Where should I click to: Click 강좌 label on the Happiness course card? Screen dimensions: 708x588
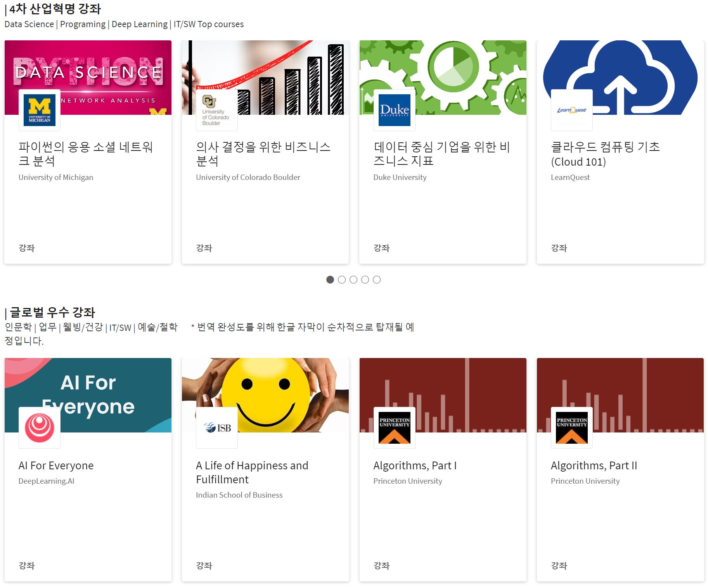(204, 566)
